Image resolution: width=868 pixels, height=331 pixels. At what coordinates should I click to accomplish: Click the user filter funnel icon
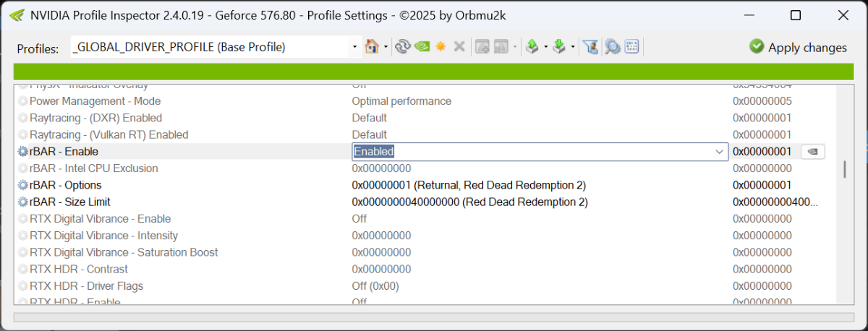pyautogui.click(x=592, y=46)
